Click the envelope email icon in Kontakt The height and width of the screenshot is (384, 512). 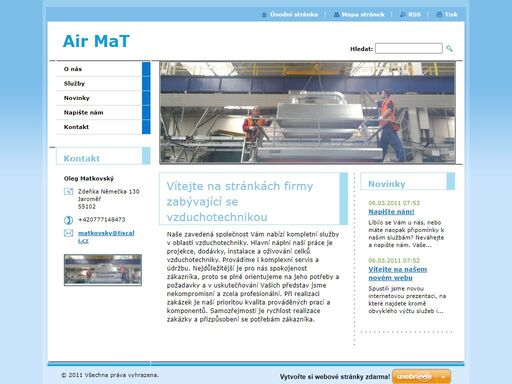click(68, 233)
